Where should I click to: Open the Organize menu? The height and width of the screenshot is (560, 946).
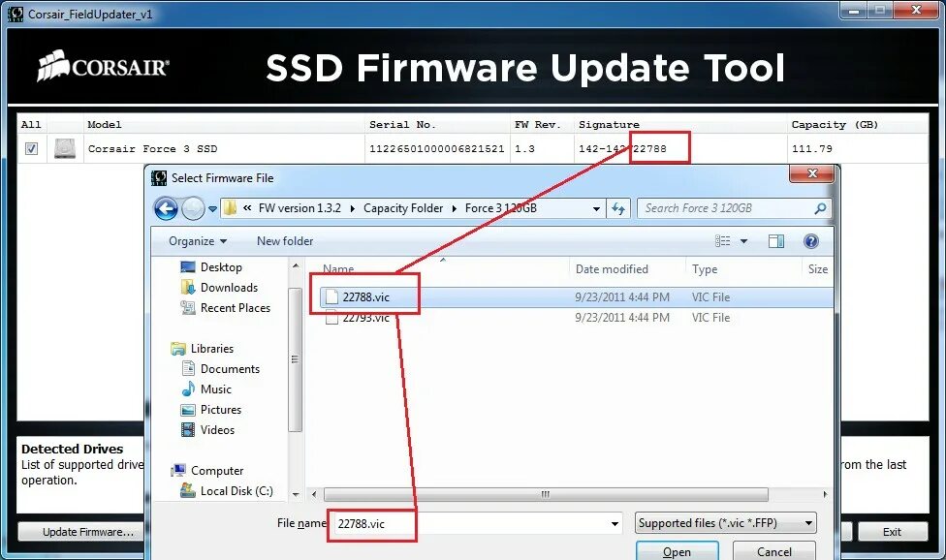(x=198, y=241)
